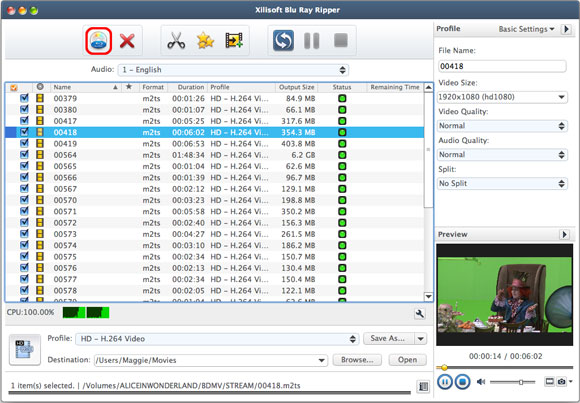The image size is (580, 403).
Task: Take a snapshot with the camera icon
Action: pyautogui.click(x=562, y=381)
